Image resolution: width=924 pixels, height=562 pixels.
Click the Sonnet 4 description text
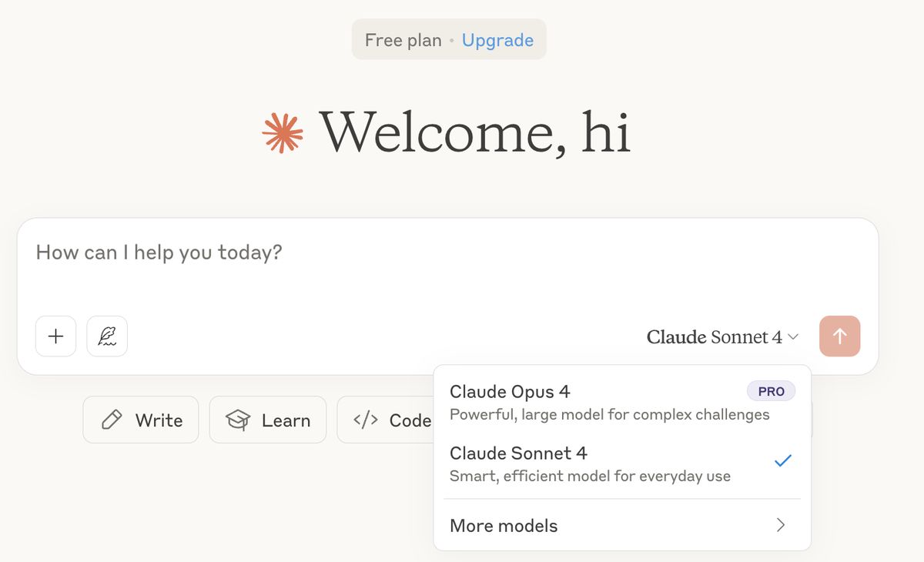(590, 476)
